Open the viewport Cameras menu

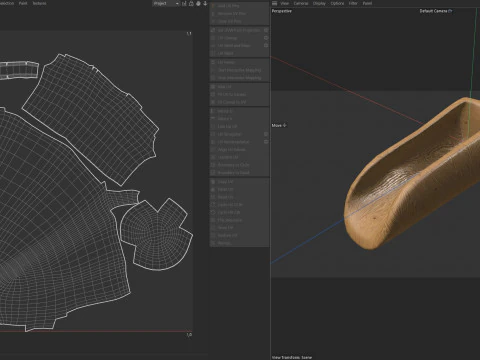pyautogui.click(x=301, y=3)
